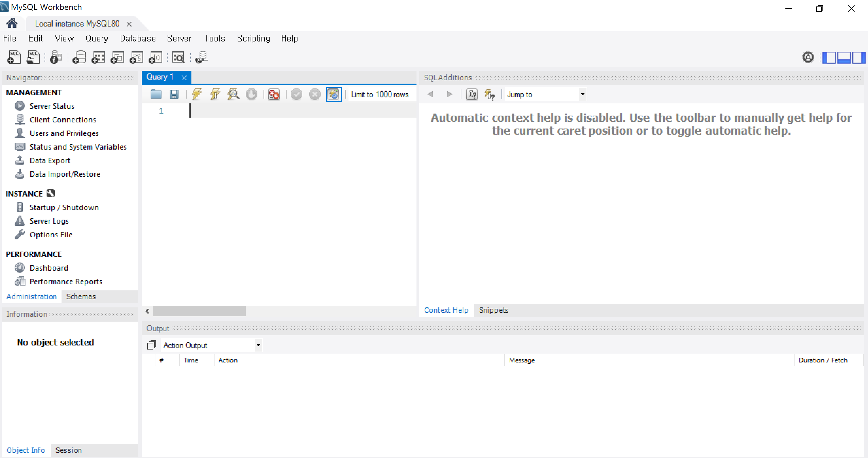This screenshot has width=868, height=458.
Task: Go forward in context help history
Action: [449, 94]
